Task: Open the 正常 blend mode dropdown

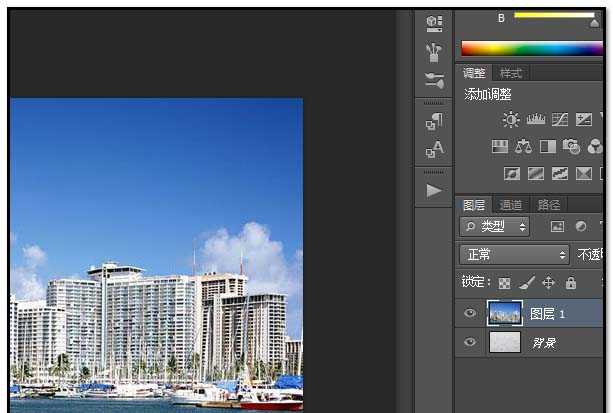Action: click(514, 255)
